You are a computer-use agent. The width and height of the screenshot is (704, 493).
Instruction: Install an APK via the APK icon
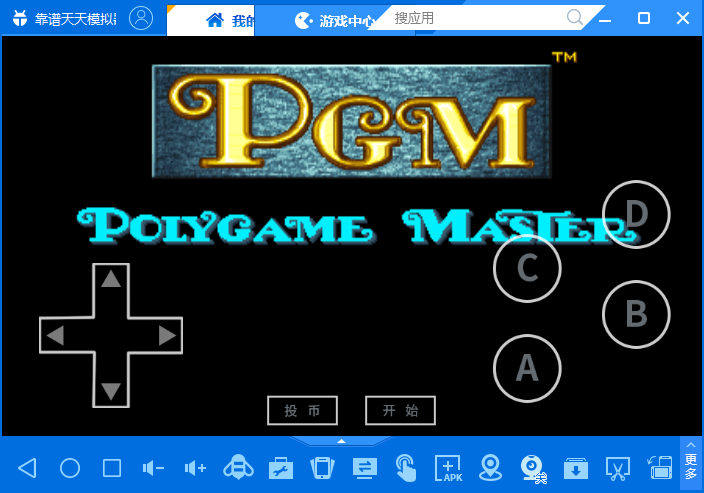pos(448,468)
